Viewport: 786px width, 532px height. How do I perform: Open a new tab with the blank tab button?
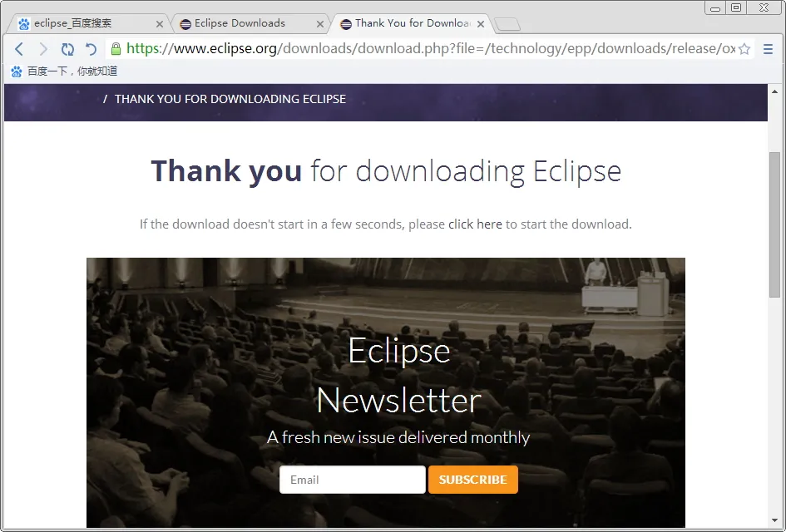(507, 24)
